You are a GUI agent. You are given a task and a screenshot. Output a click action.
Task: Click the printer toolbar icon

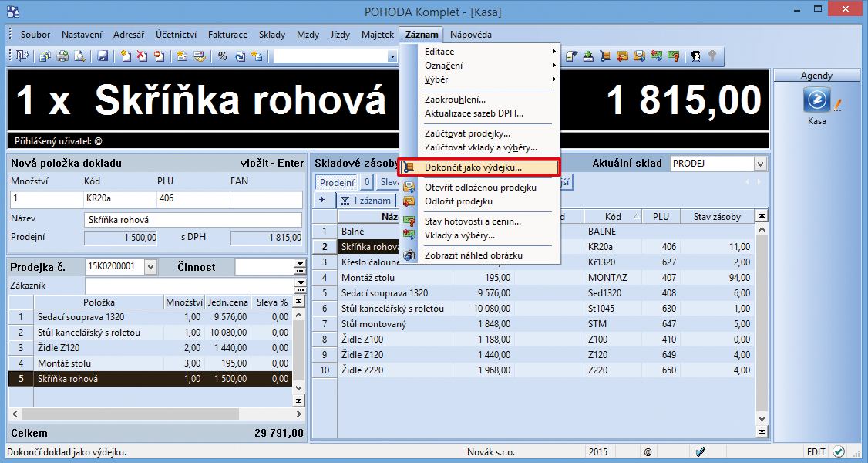pos(62,56)
